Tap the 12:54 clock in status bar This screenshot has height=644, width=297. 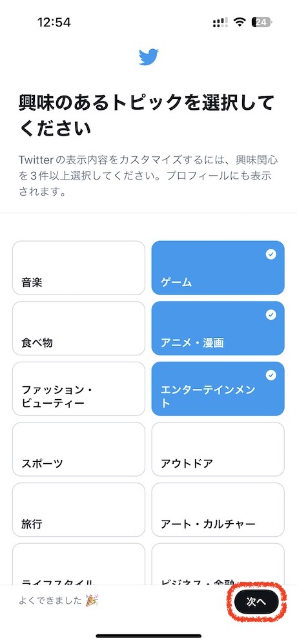[54, 22]
